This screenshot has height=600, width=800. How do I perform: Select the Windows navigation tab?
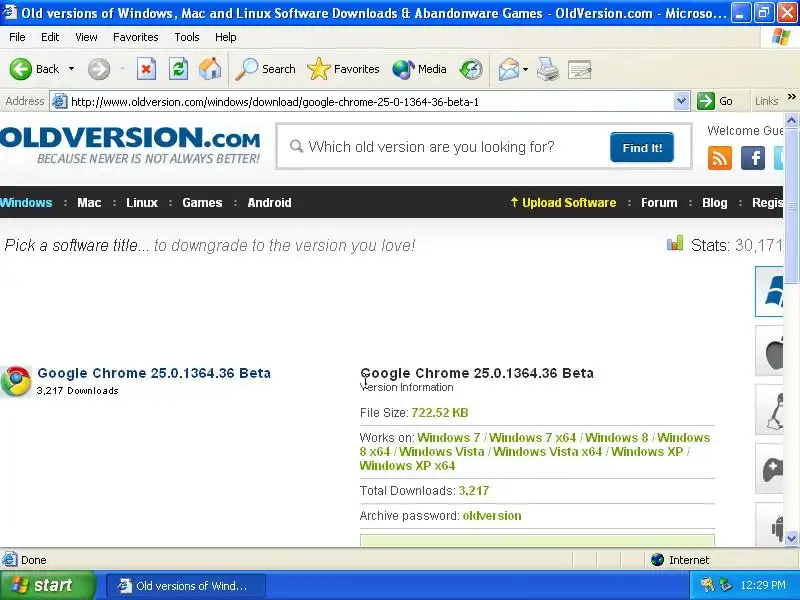26,203
